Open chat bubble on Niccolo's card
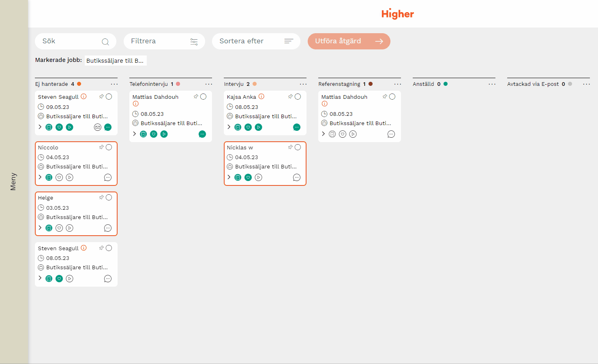598x364 pixels. 107,177
